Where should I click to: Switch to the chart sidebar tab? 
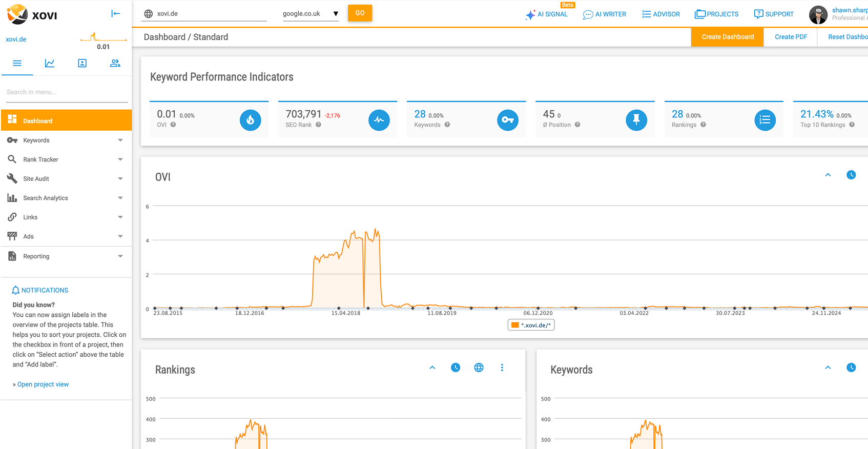[x=50, y=63]
